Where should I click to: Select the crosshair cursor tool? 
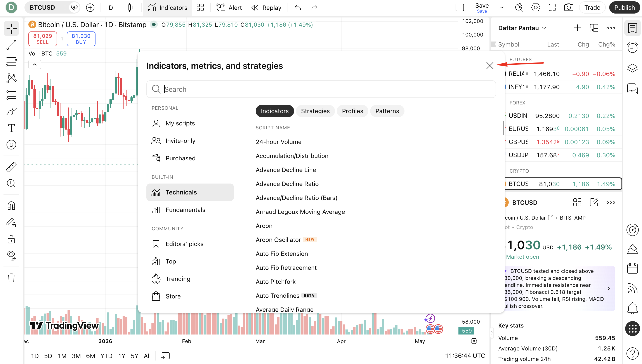click(x=11, y=29)
